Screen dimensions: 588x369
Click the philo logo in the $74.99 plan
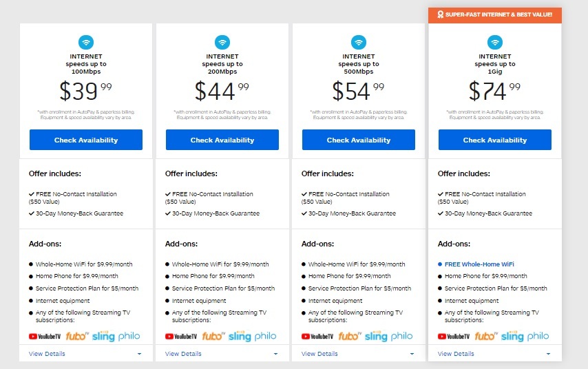point(538,336)
